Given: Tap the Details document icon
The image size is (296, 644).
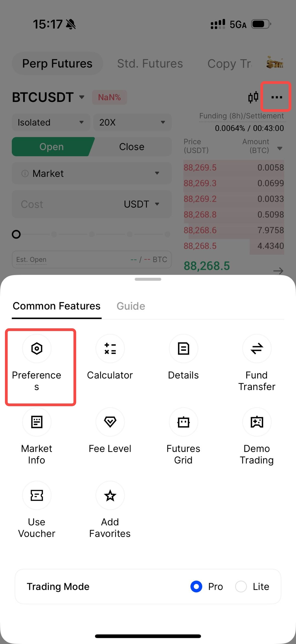Looking at the screenshot, I should click(183, 349).
